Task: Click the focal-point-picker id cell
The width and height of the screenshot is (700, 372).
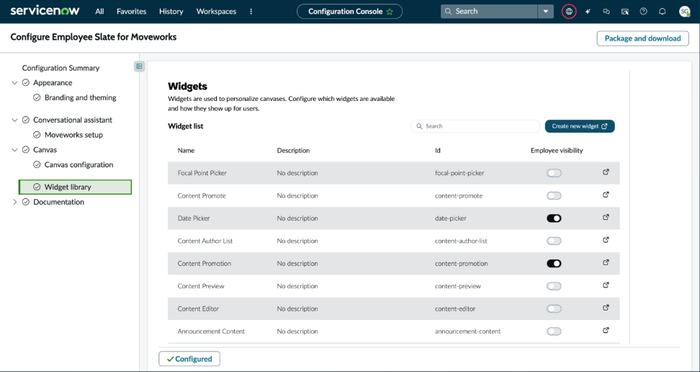Action: pos(459,173)
